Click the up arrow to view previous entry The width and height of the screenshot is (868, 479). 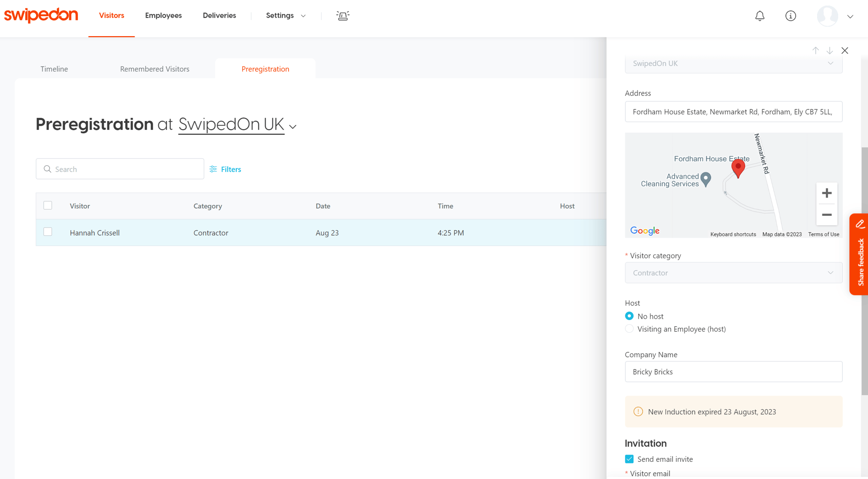(x=815, y=50)
